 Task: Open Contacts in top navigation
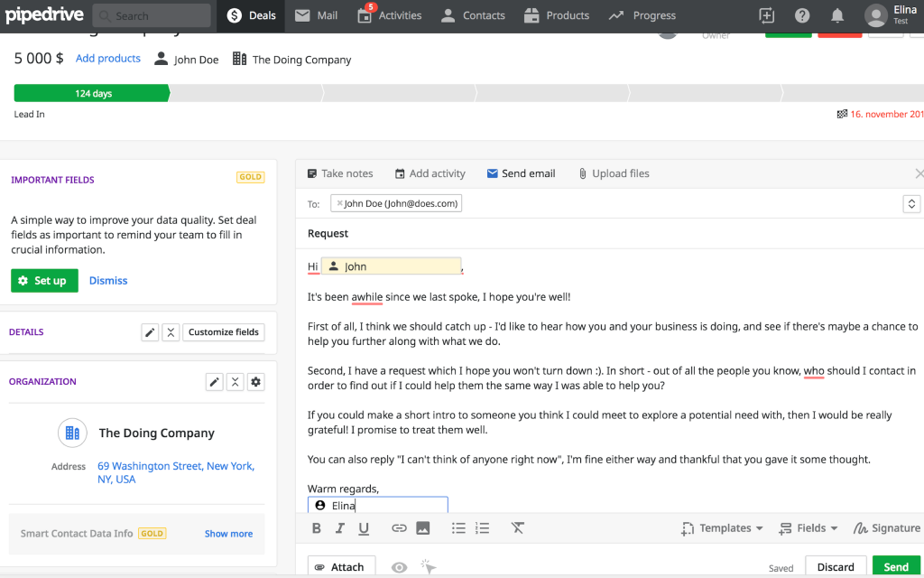[473, 15]
